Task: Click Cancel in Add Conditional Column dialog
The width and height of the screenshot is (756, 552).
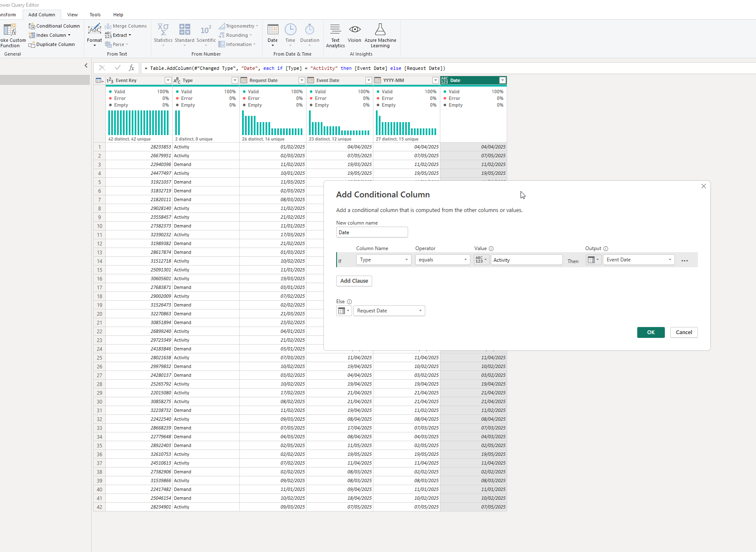Action: pos(684,332)
